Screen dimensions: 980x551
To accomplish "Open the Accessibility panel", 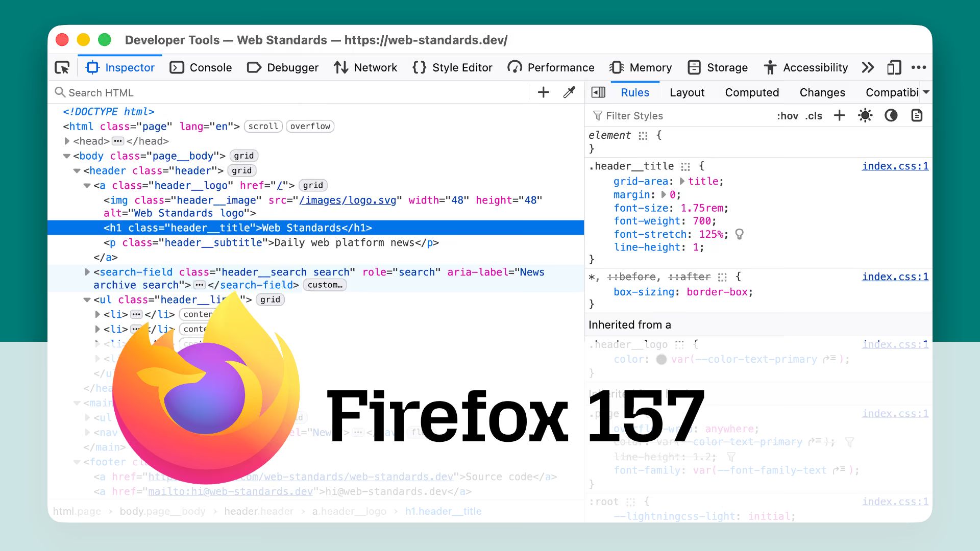I will 805,67.
